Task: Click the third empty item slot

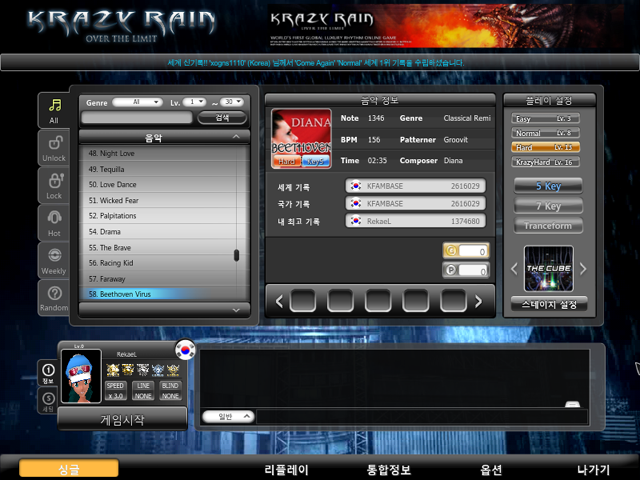Action: pyautogui.click(x=378, y=301)
